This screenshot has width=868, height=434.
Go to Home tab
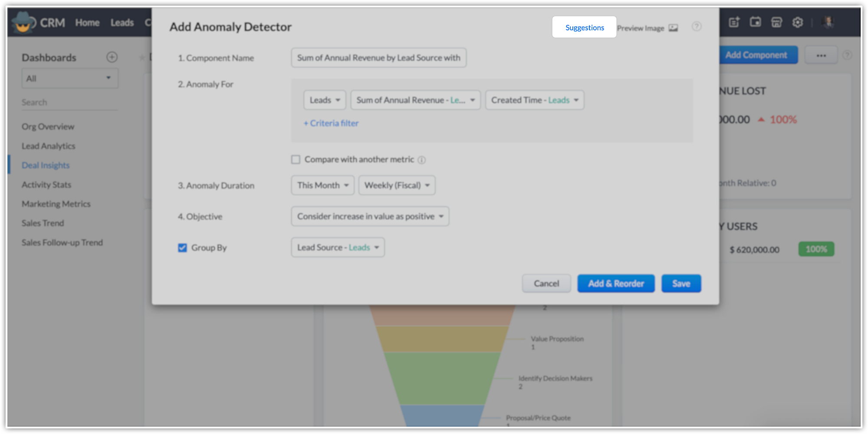pyautogui.click(x=87, y=23)
